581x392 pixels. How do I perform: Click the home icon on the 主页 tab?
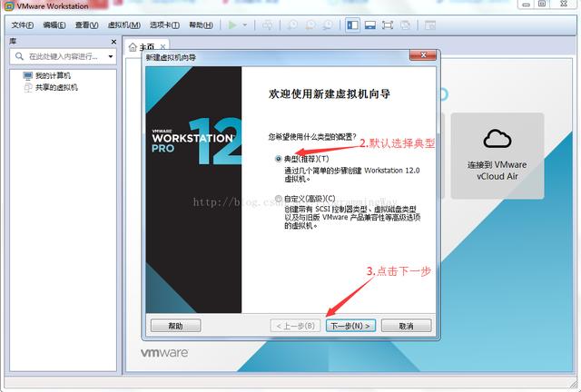[x=133, y=46]
